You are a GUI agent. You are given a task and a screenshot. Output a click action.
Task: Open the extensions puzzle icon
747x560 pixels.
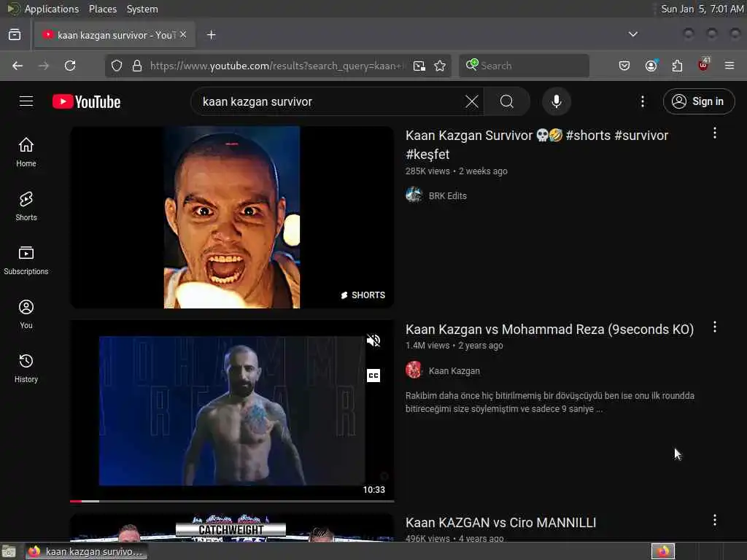677,66
